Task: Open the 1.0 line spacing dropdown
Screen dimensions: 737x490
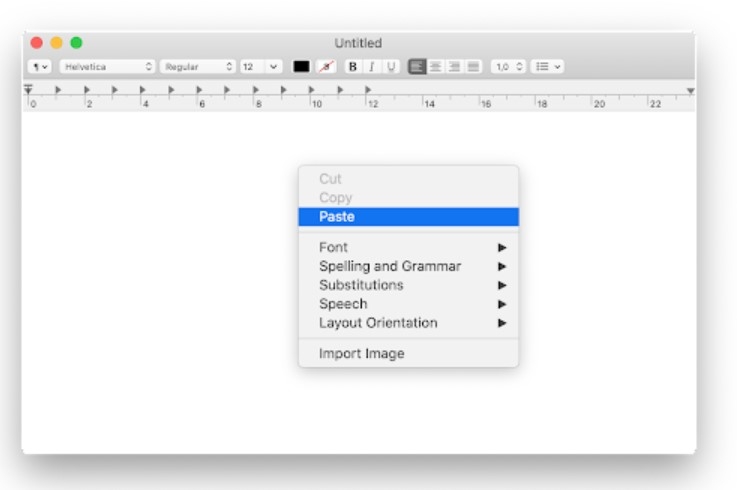Action: tap(508, 67)
